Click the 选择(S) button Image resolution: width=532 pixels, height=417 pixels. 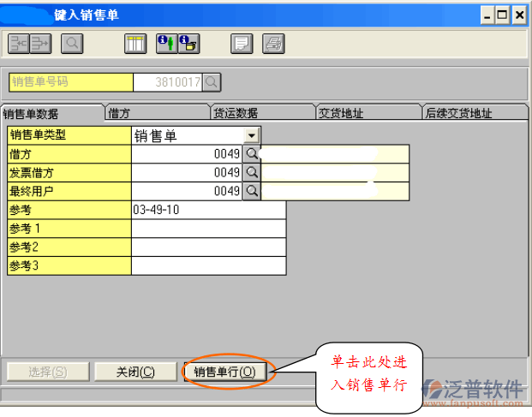(x=48, y=372)
